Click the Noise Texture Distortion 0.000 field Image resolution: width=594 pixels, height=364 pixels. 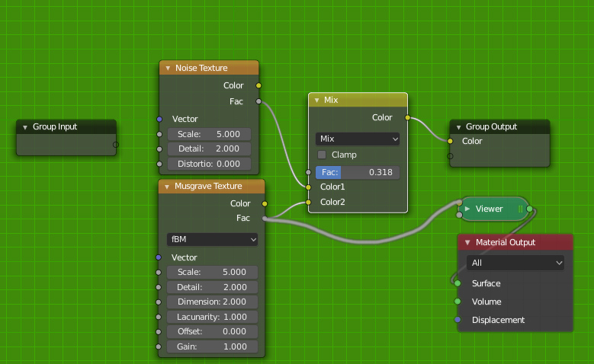click(x=209, y=164)
